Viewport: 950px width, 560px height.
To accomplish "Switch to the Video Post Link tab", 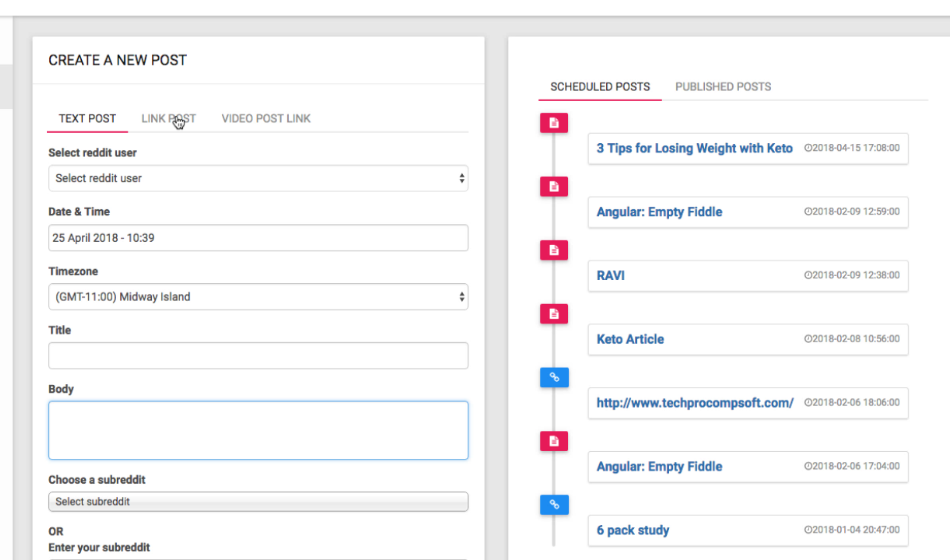I will [x=266, y=119].
